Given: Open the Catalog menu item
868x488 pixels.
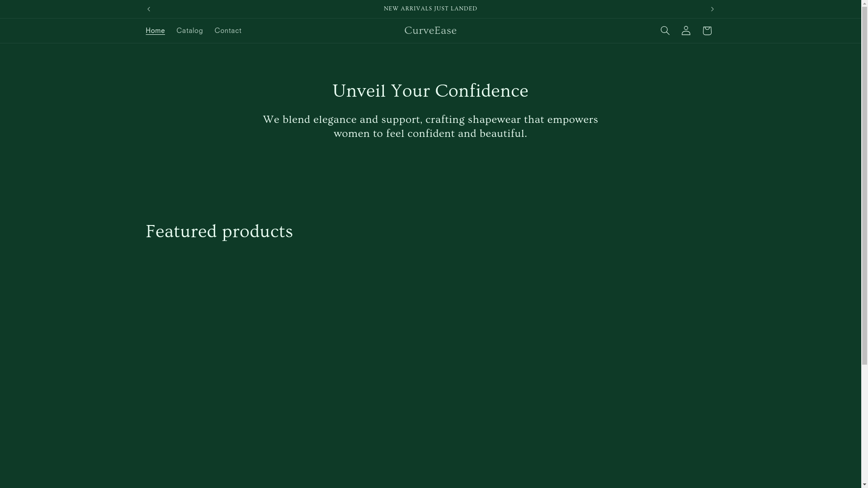Looking at the screenshot, I should tap(189, 31).
